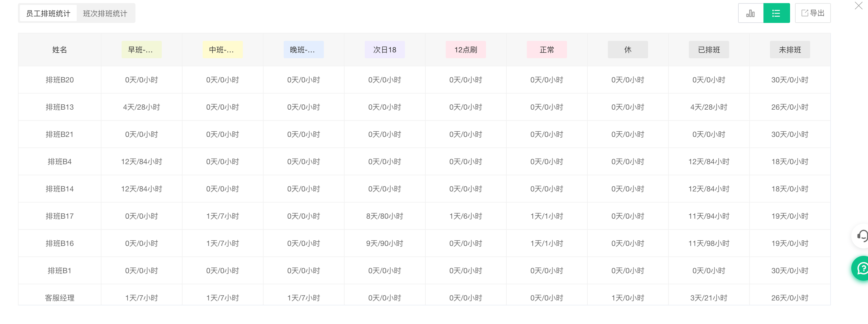868x324 pixels.
Task: Click 排班B14 已排班 cell 12天/84小时
Action: tap(709, 189)
